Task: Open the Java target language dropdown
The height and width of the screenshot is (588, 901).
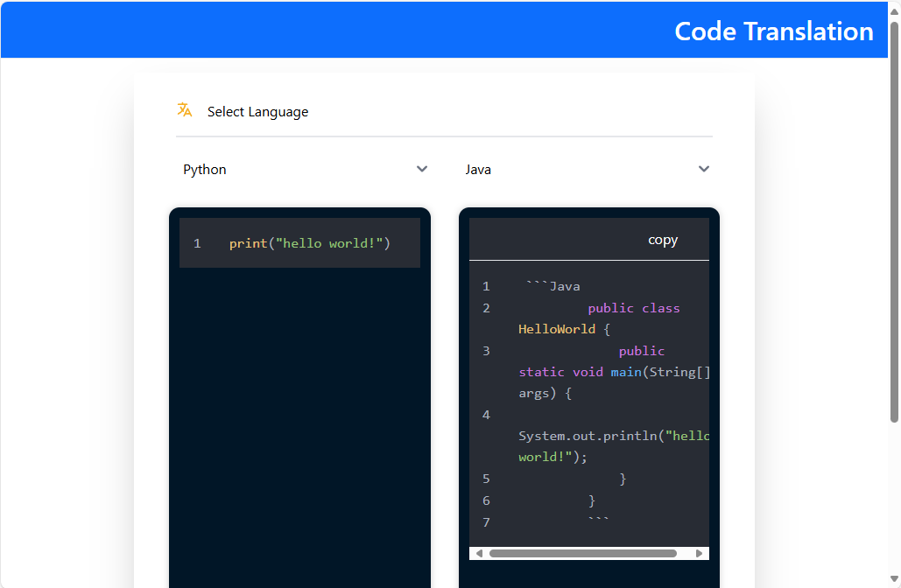Action: click(587, 169)
